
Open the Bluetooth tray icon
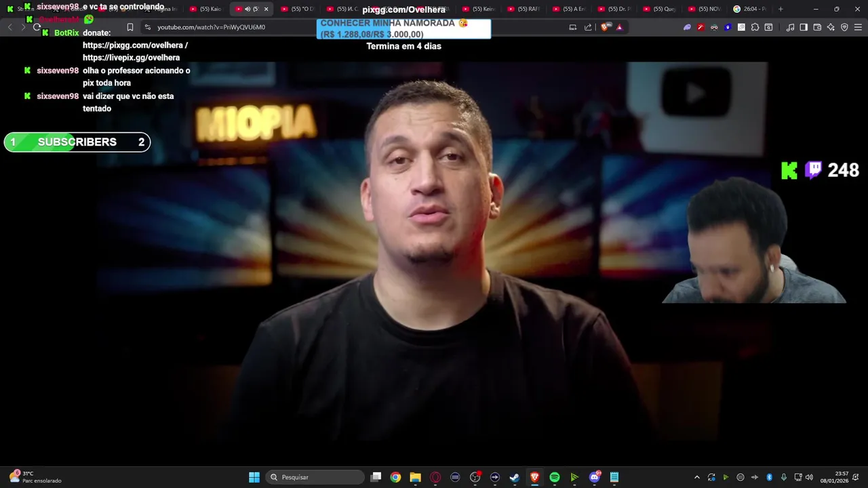point(769,477)
